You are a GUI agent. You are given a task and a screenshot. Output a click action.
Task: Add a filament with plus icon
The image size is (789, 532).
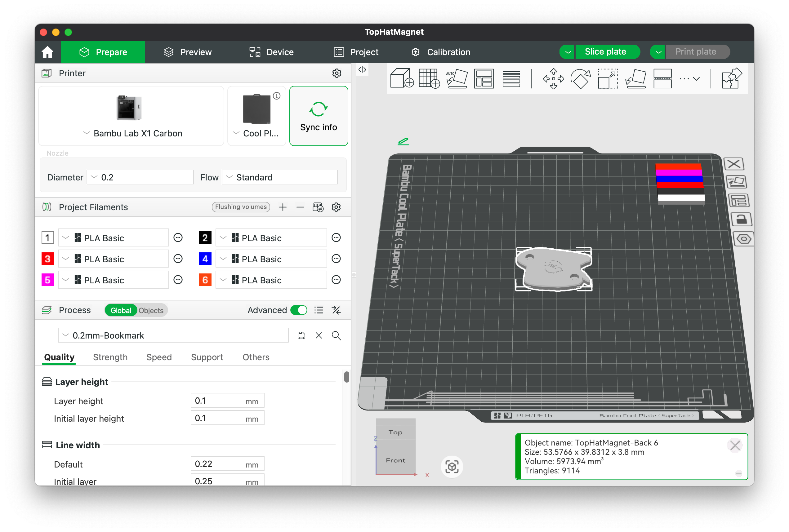[x=282, y=207]
